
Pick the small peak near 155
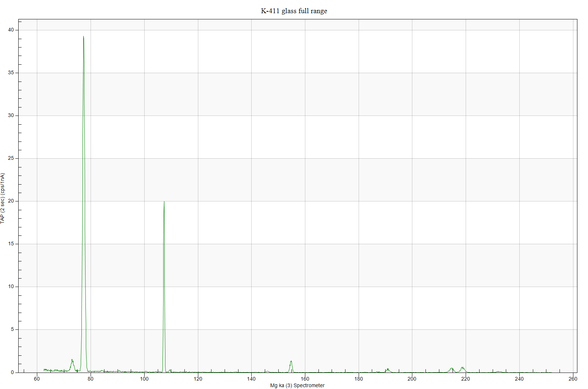tap(291, 362)
